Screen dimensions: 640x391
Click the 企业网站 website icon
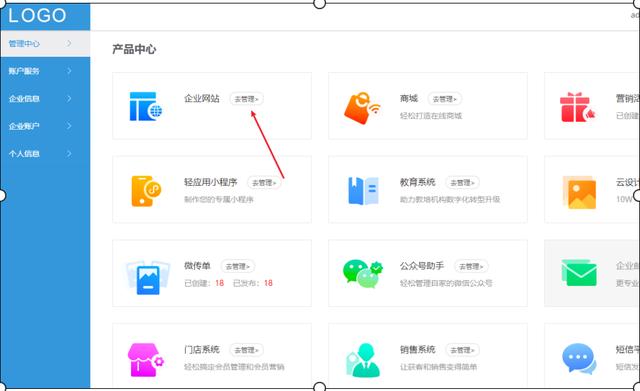click(146, 106)
